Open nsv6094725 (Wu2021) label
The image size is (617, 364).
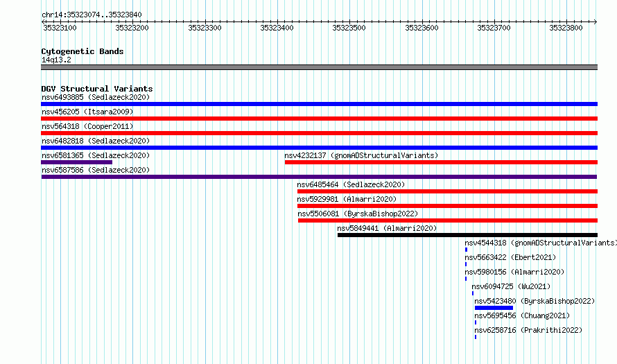point(511,286)
